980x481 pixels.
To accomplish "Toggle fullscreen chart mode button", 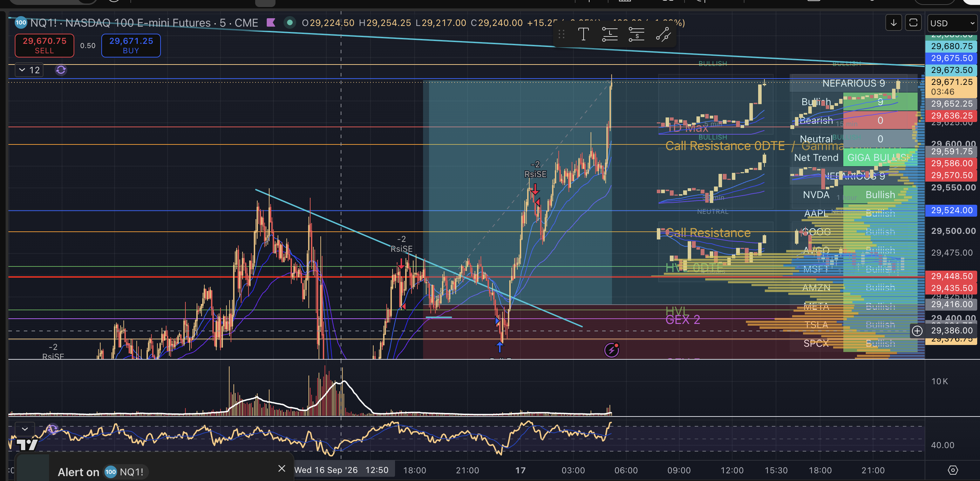I will 913,23.
